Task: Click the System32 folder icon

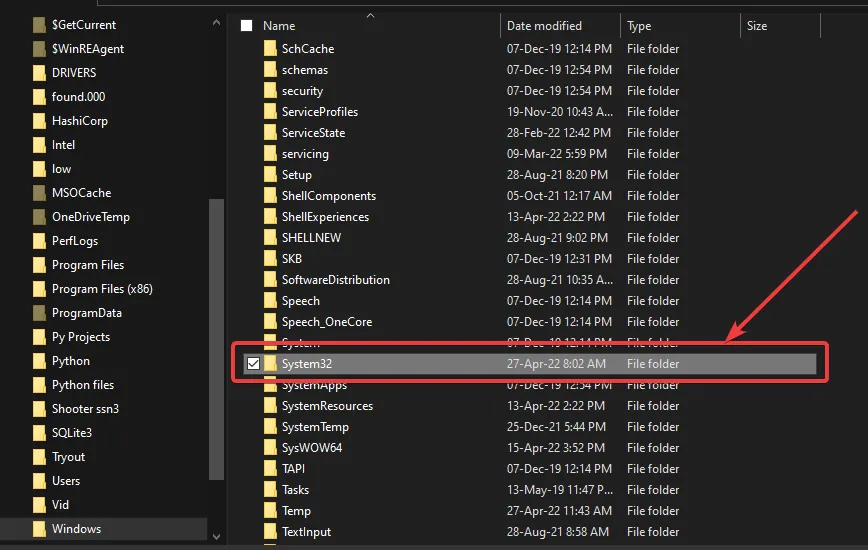Action: tap(270, 364)
